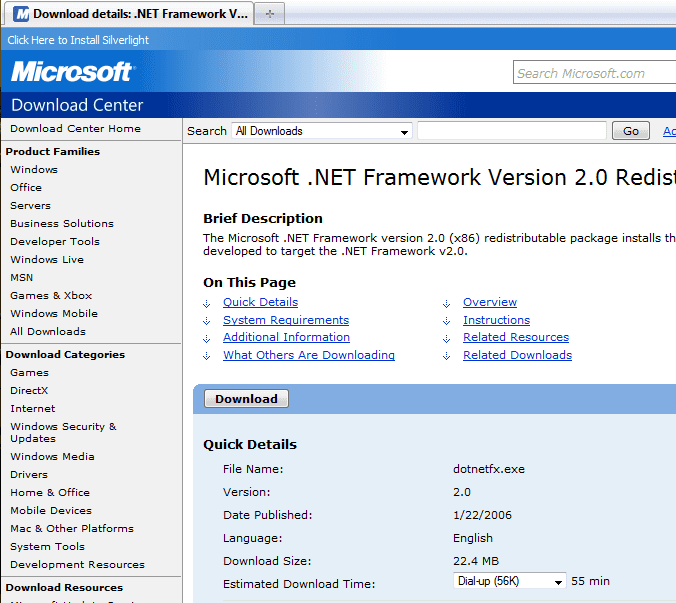Open Windows Media download category

click(x=52, y=456)
